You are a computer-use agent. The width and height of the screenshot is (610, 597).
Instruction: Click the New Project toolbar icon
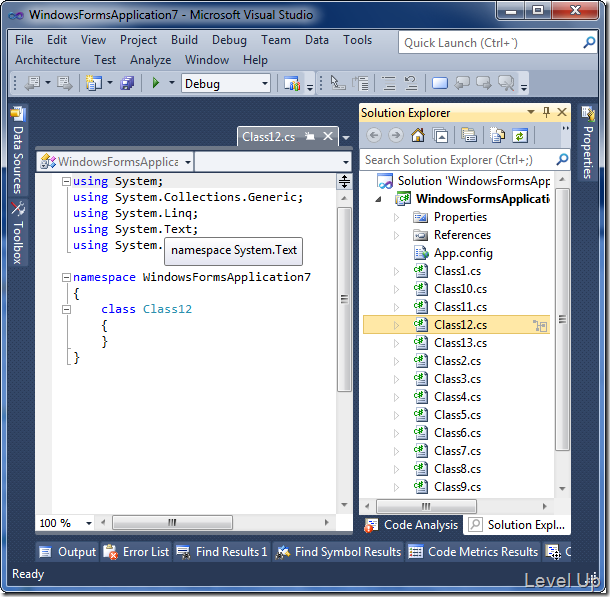(93, 83)
